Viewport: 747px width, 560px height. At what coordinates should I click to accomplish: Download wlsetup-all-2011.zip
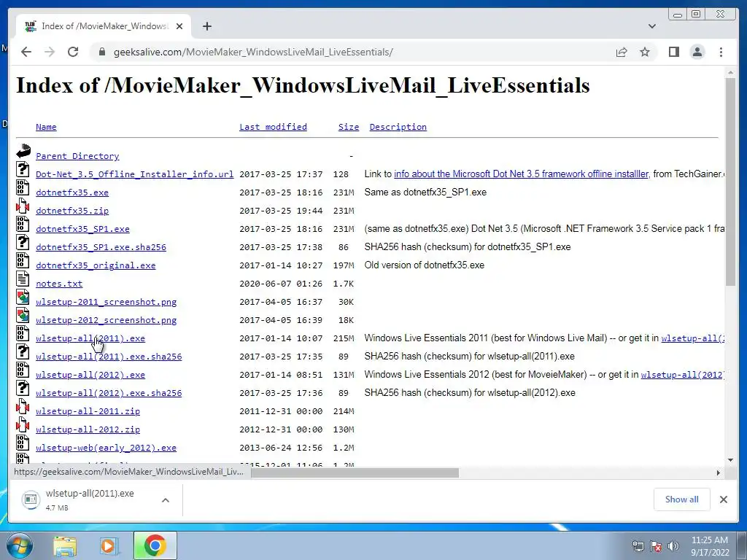pyautogui.click(x=88, y=411)
